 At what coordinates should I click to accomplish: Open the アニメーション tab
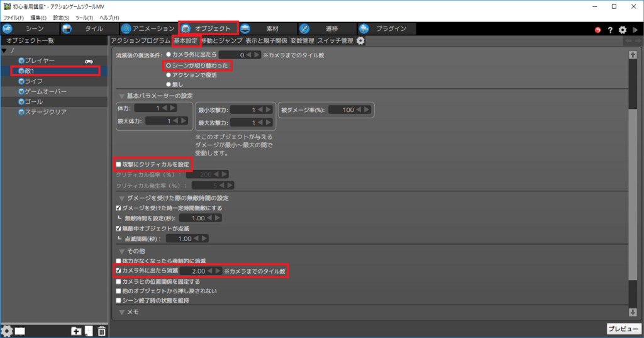point(148,28)
